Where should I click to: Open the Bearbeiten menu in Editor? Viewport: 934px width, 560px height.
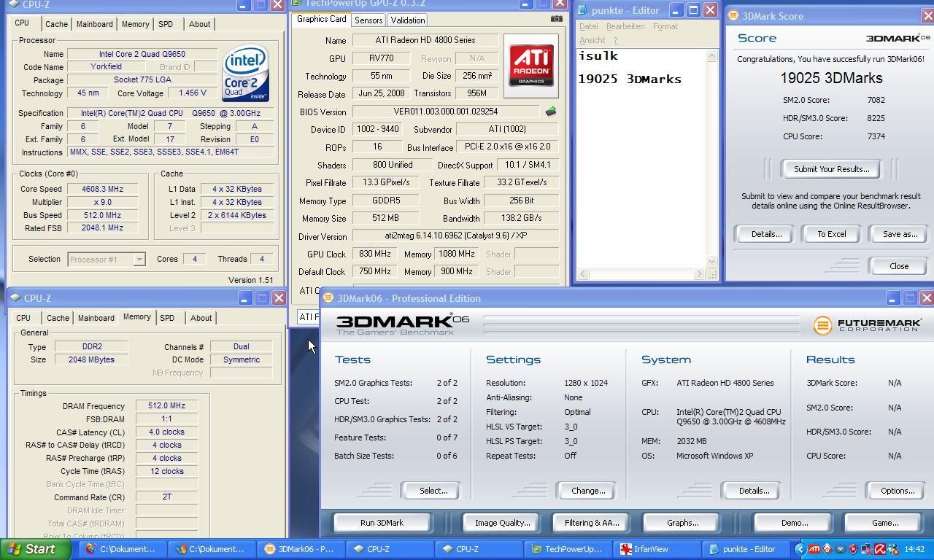[x=625, y=26]
